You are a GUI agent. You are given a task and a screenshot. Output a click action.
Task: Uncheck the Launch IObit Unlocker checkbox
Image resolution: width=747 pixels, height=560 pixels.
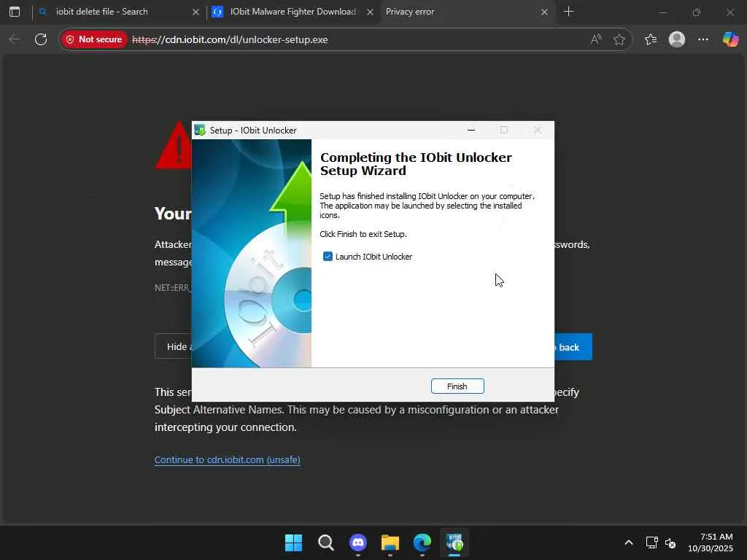(x=328, y=257)
